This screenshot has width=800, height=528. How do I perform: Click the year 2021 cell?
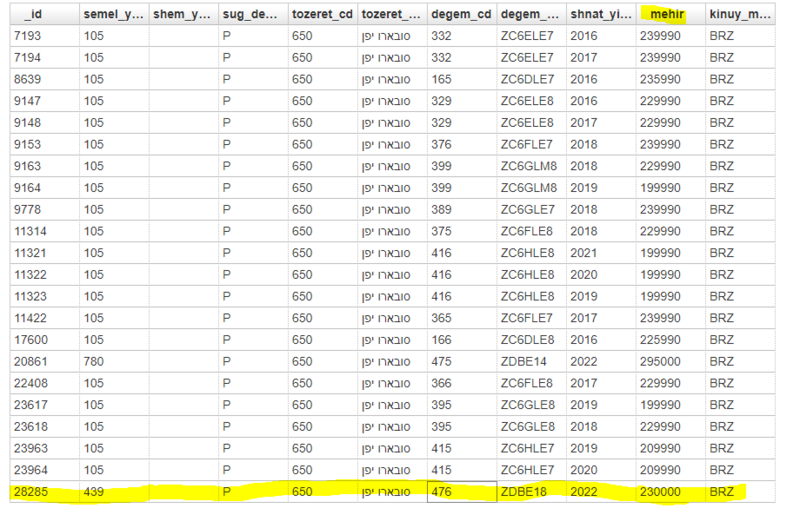click(x=601, y=253)
